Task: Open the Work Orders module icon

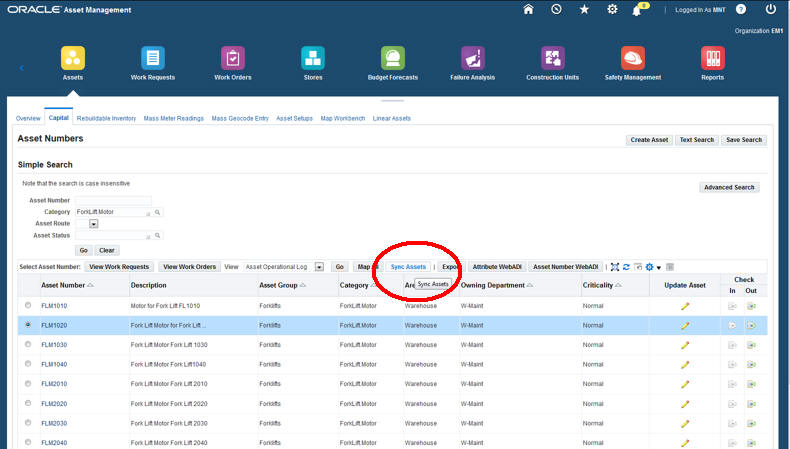Action: pos(231,58)
